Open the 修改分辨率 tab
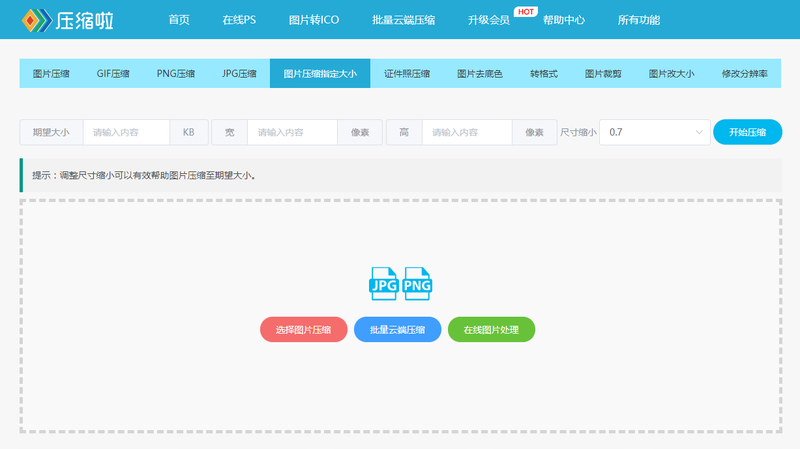 click(744, 73)
